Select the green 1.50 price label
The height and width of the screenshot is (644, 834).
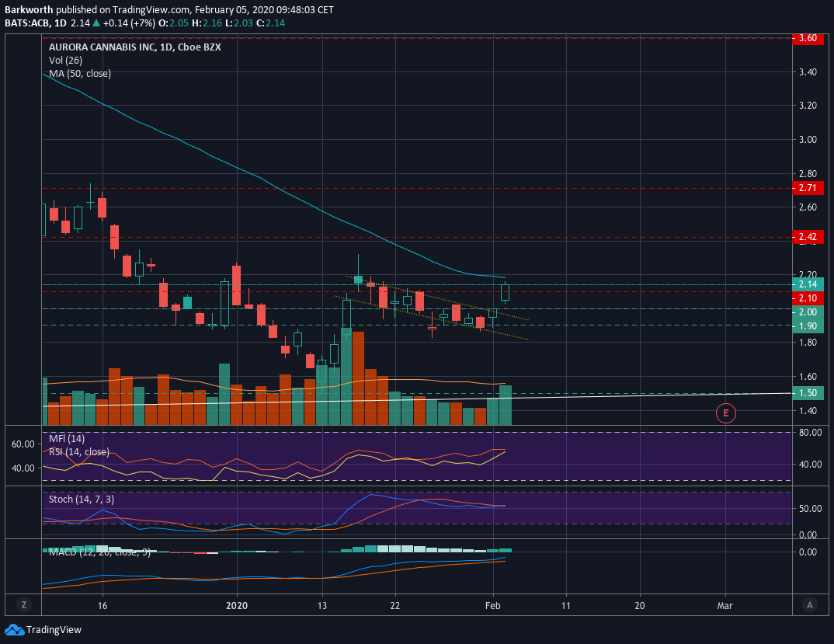pos(808,393)
